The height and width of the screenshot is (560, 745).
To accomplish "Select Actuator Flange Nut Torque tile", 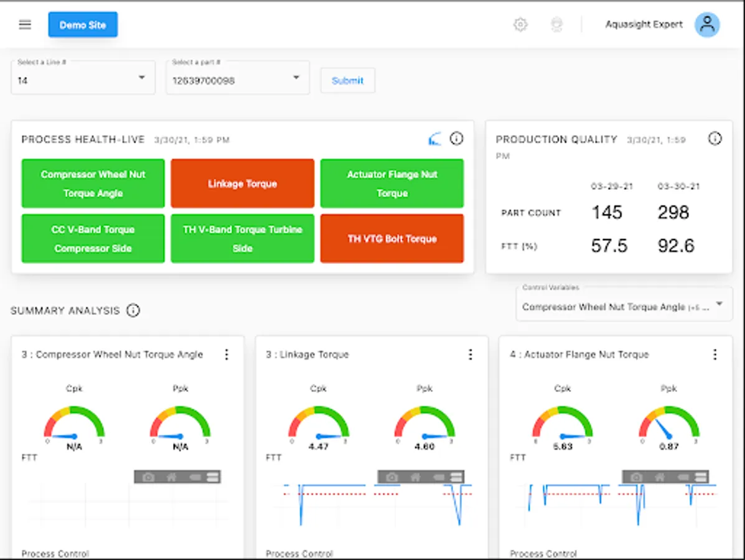I will (392, 184).
